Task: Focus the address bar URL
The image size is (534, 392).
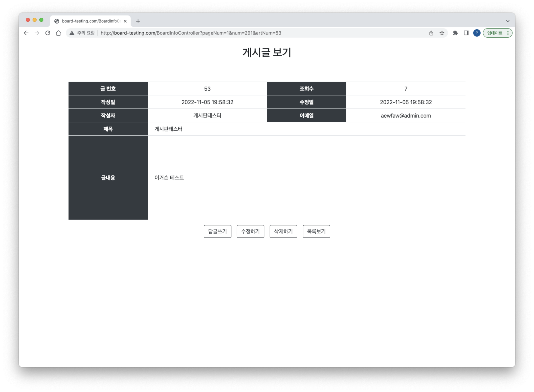Action: pos(191,33)
